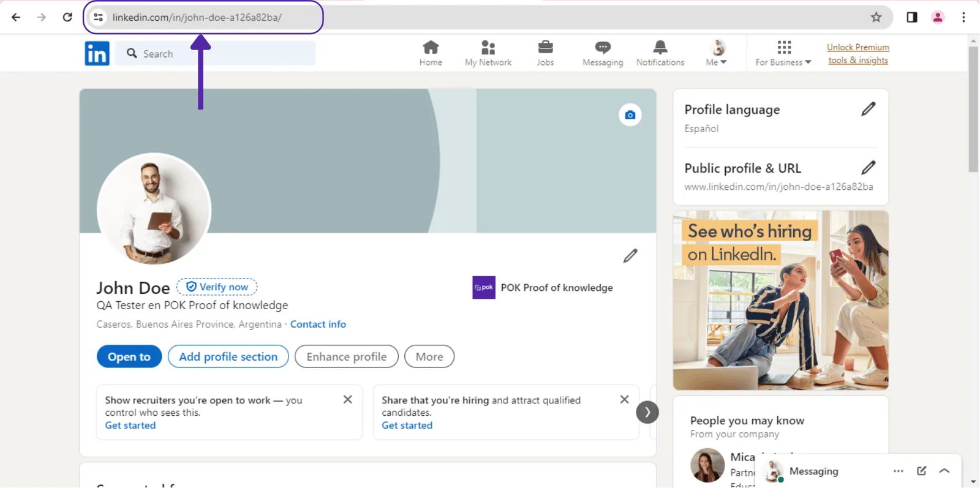
Task: Open Chrome three-dot menu
Action: [963, 17]
